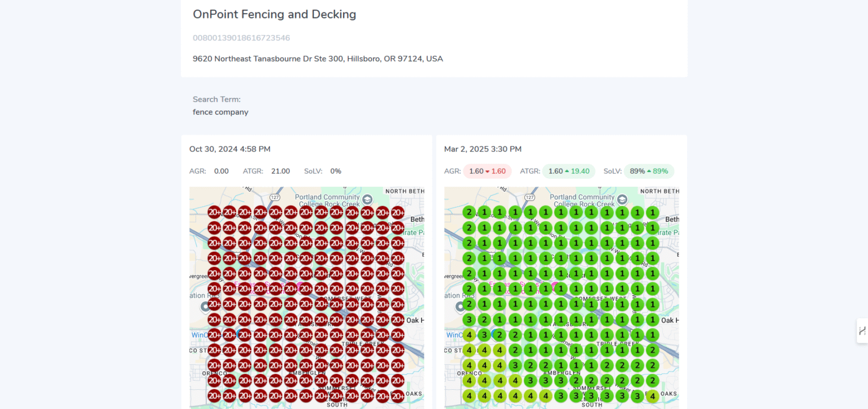Click top-right rank 1 marker on March 2025 map
Image resolution: width=868 pixels, height=409 pixels.
click(x=652, y=213)
